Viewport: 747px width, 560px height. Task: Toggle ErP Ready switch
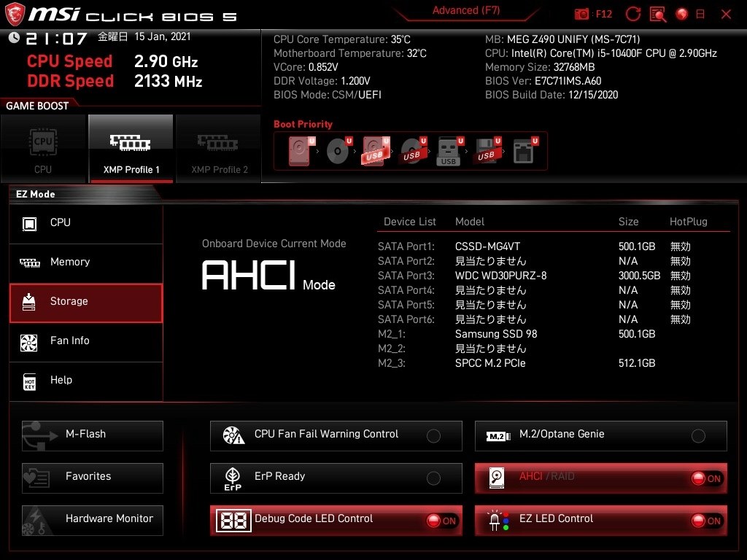[x=433, y=478]
